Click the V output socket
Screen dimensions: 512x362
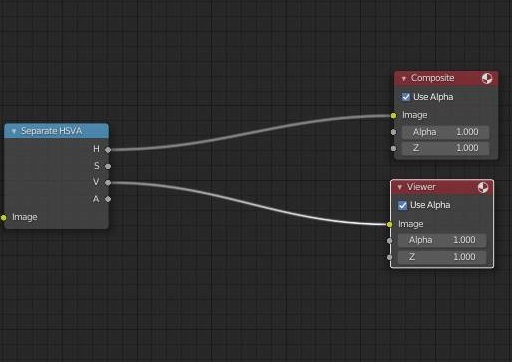108,182
